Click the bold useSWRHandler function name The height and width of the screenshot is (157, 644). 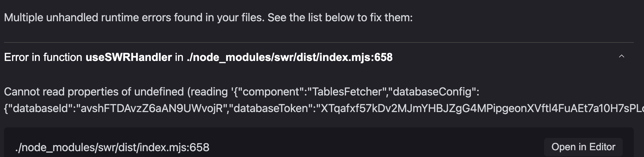[129, 57]
